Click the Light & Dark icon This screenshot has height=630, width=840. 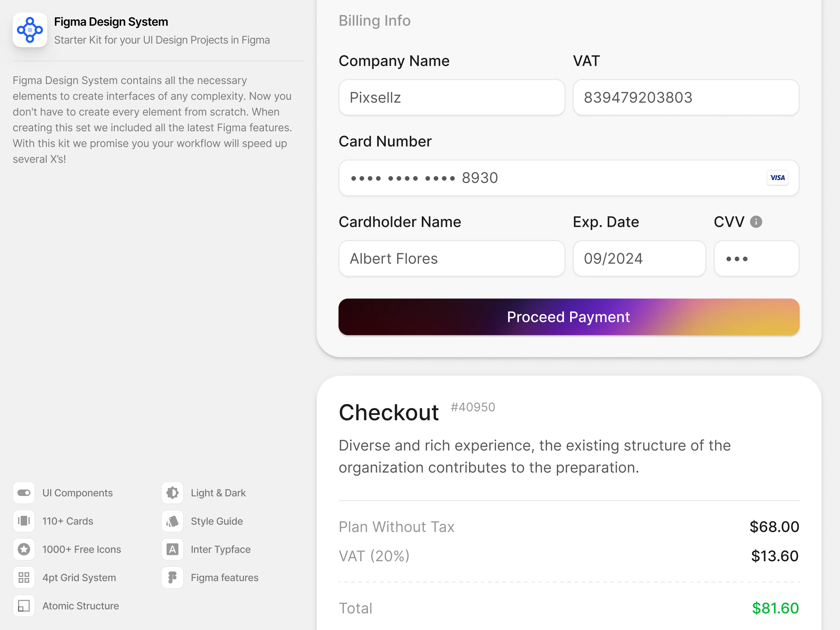point(172,492)
